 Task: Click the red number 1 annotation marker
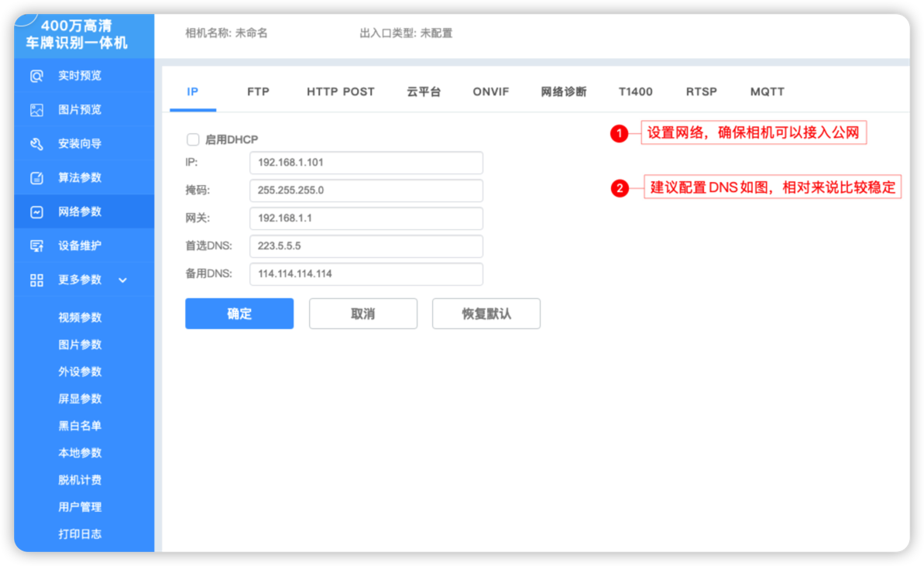click(x=619, y=134)
